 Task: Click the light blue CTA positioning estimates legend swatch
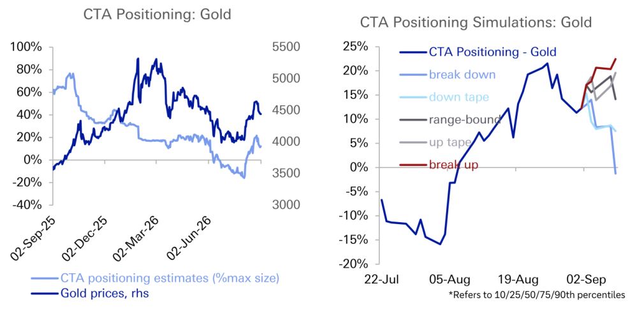(44, 278)
